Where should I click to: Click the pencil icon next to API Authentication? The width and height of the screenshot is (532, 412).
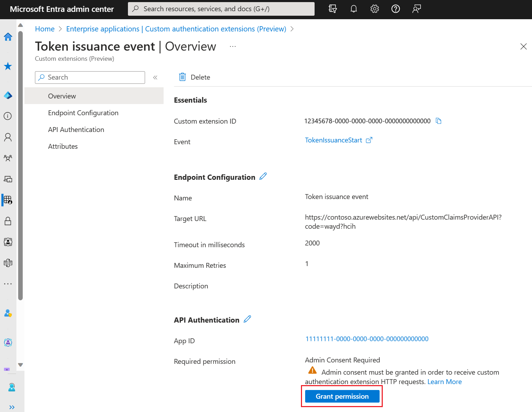click(x=247, y=319)
